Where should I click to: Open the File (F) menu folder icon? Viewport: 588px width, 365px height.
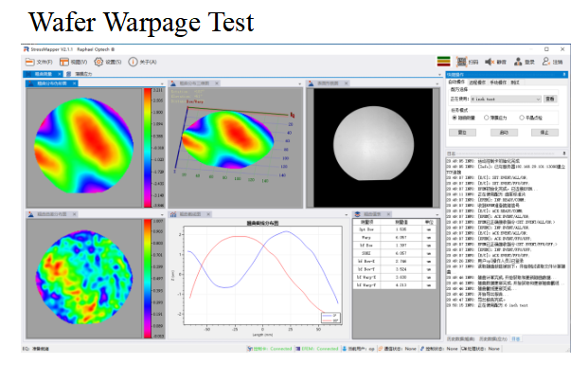click(x=30, y=62)
